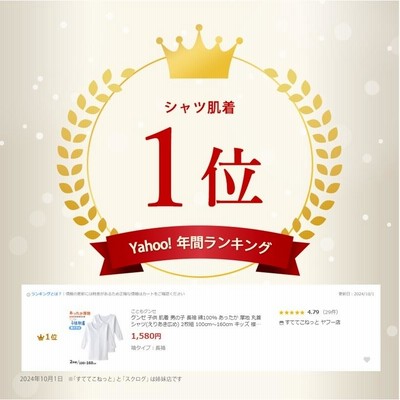The image size is (400, 400).
Task: Open the グンゼ 子供 肌着 product title
Action: pyautogui.click(x=196, y=321)
